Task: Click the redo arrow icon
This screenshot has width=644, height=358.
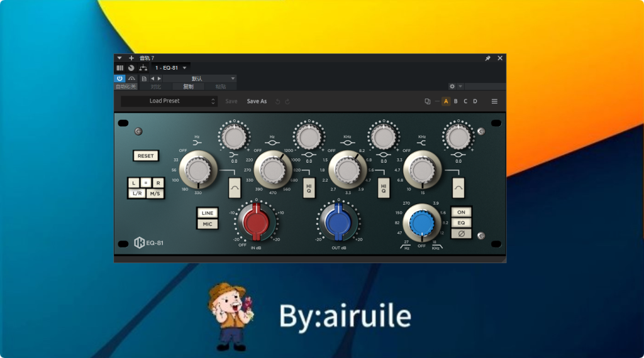Action: tap(287, 102)
